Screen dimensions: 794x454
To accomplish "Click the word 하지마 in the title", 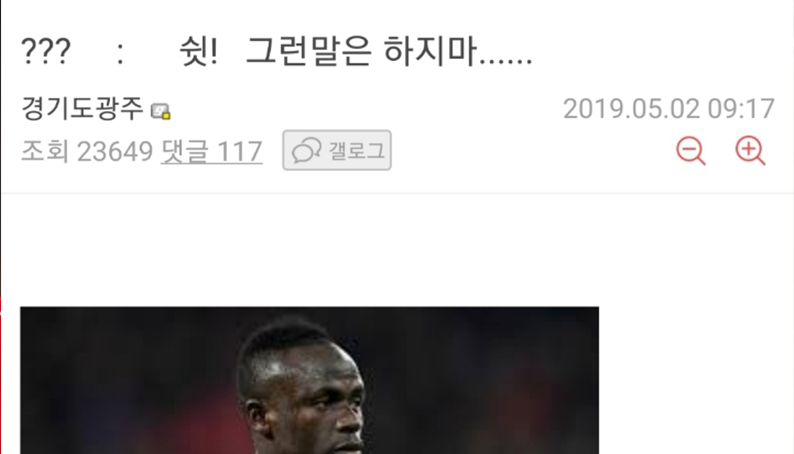I will (430, 52).
